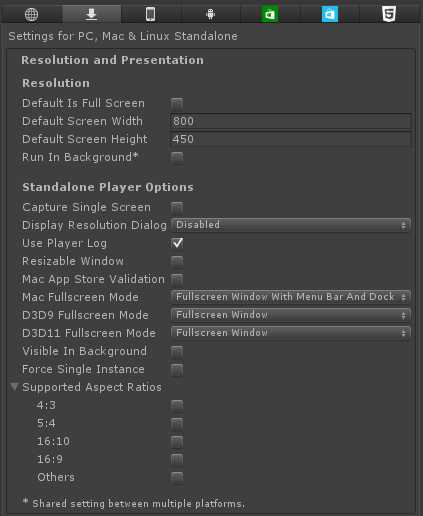This screenshot has height=516, width=423.
Task: Open the Display Resolution Dialog dropdown
Action: point(290,225)
